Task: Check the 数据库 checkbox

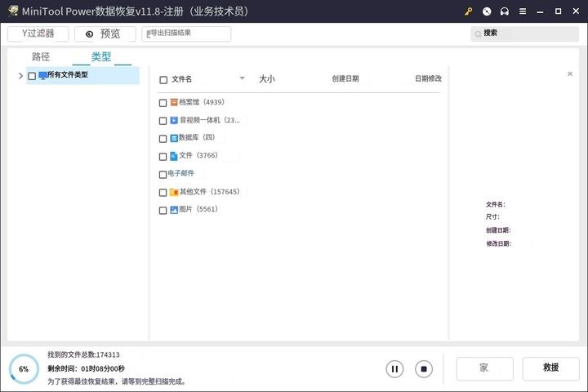Action: (x=163, y=139)
